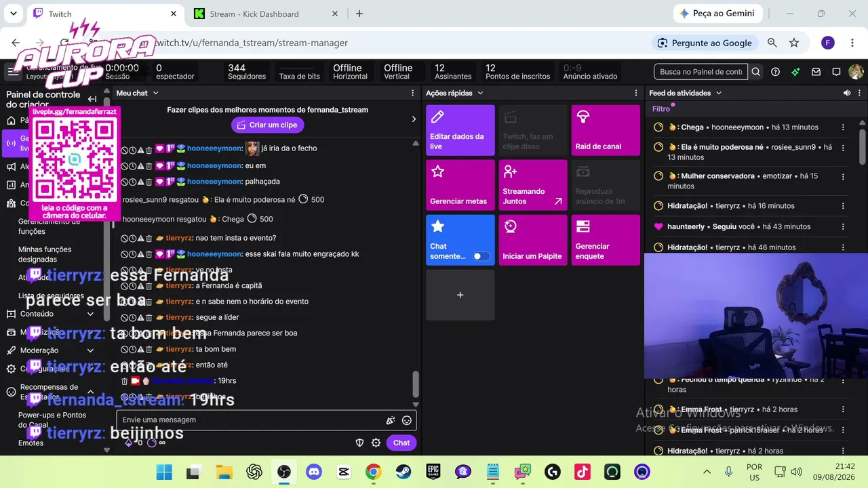
Task: Open options for 'Chega' feed entry
Action: (x=843, y=127)
